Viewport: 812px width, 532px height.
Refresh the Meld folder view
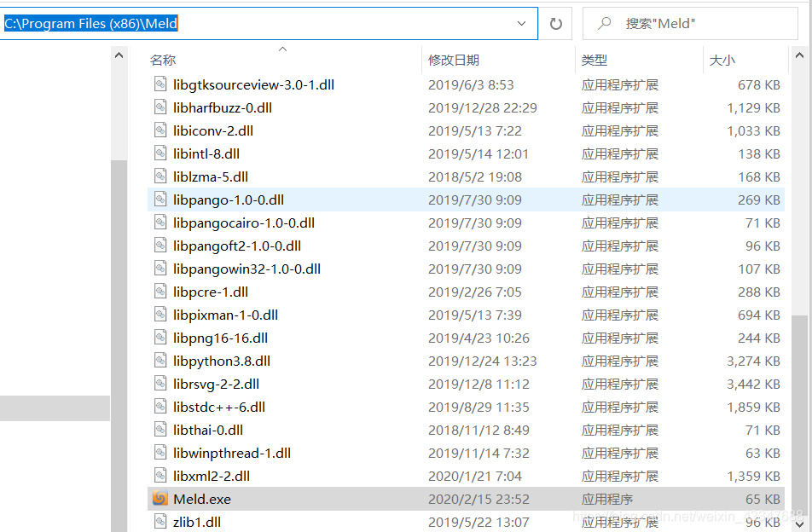coord(555,24)
